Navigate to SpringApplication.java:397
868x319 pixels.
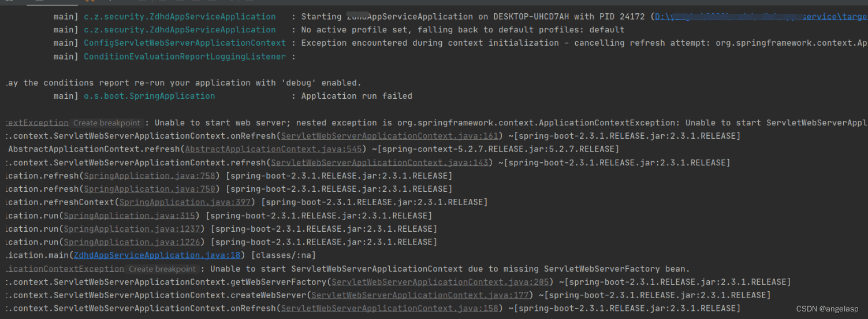pos(185,202)
